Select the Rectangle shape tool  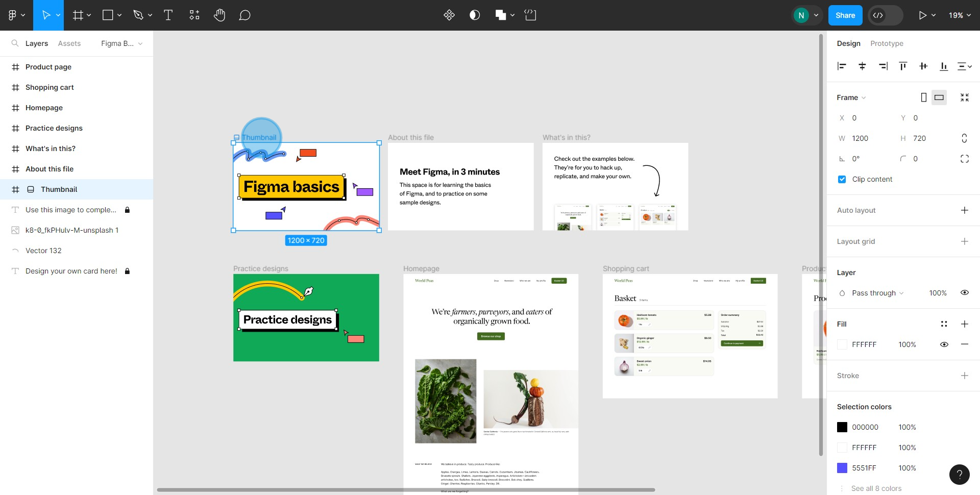[108, 15]
